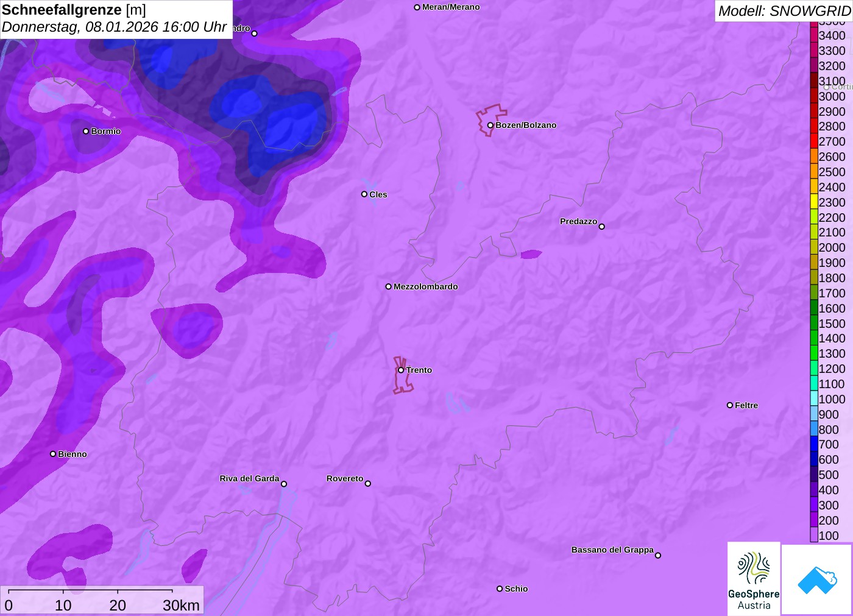Click the Mezzolombardo city marker
This screenshot has height=616, width=853.
click(x=389, y=286)
